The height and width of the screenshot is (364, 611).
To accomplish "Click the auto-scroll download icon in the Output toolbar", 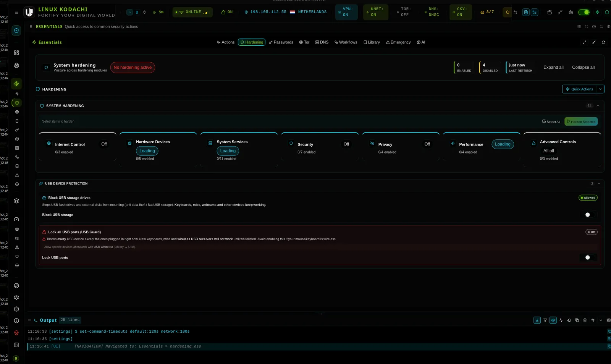I will coord(537,320).
